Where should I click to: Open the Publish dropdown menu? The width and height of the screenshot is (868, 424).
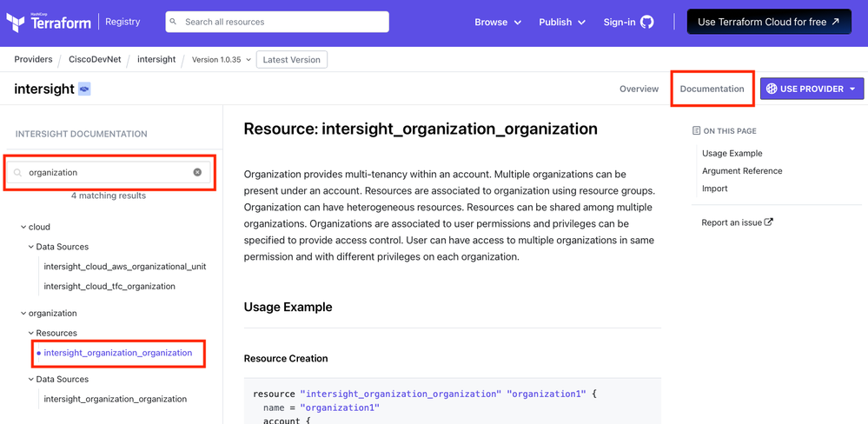(x=562, y=22)
